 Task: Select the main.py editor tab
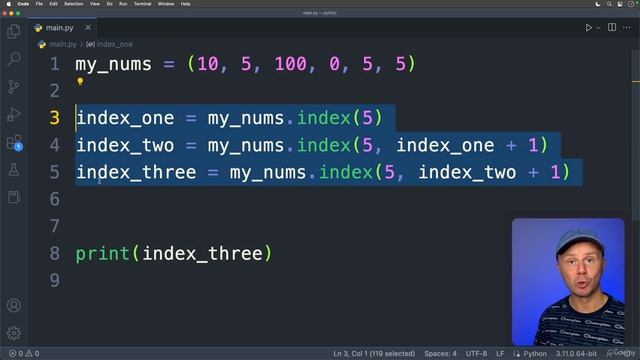(62, 28)
